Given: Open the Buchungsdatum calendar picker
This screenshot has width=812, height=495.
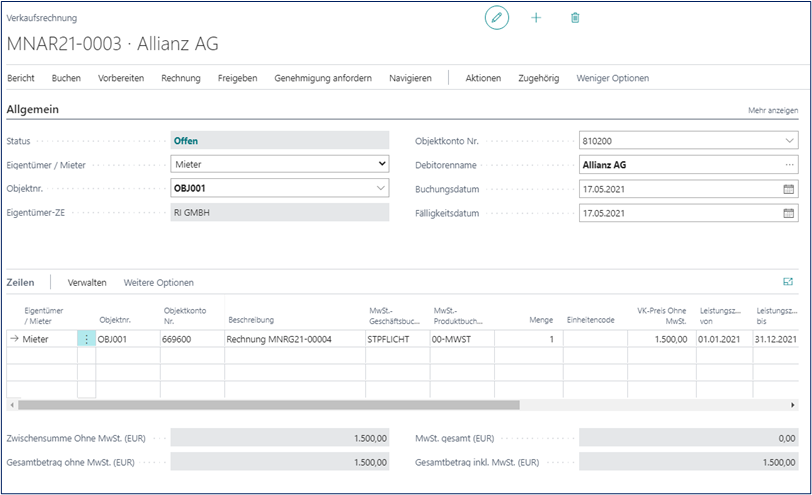Looking at the screenshot, I should tap(788, 188).
